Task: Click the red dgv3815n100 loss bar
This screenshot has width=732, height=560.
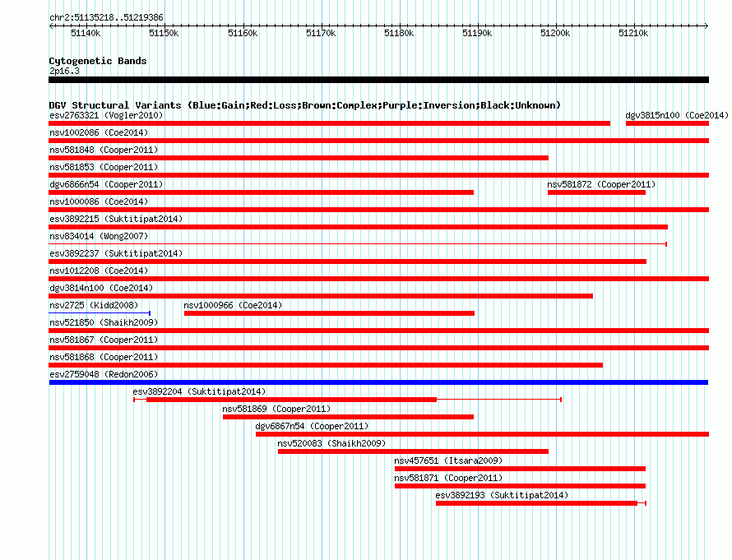Action: pyautogui.click(x=667, y=123)
